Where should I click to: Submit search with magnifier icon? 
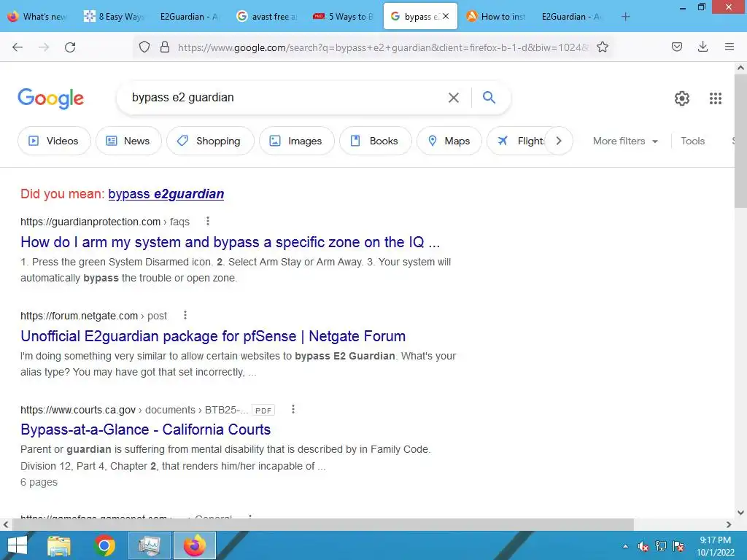click(x=489, y=98)
